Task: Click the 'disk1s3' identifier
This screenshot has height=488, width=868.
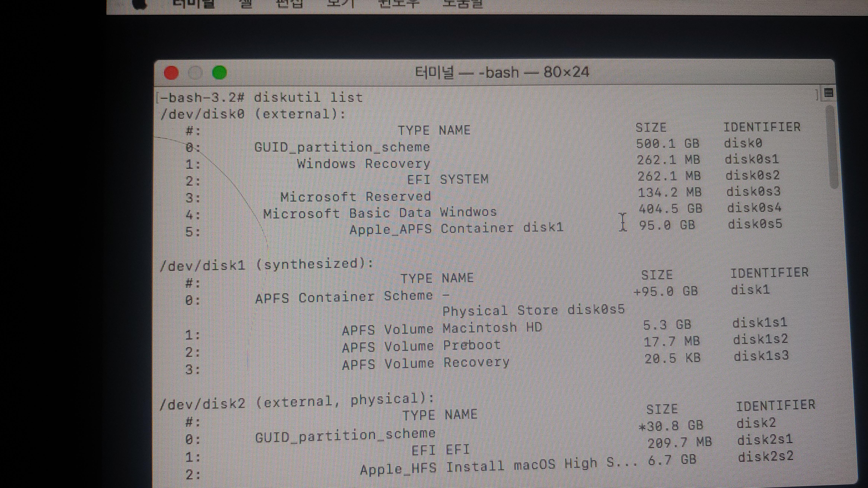Action: tap(761, 356)
